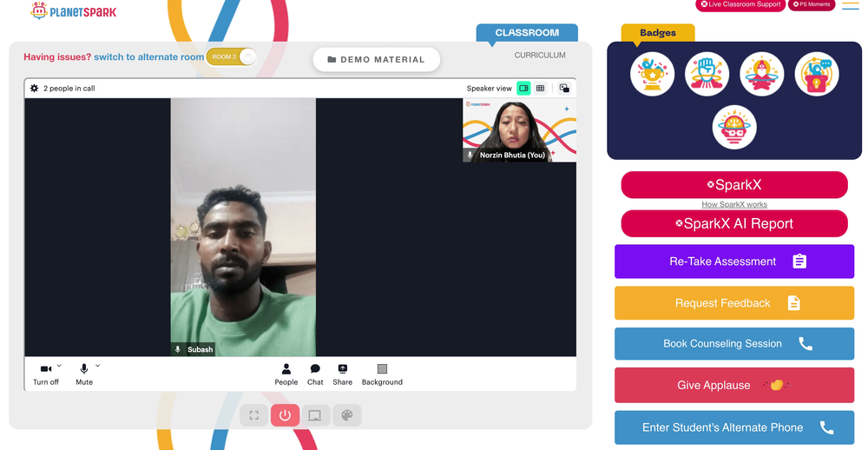Select the speaker podium badge

pos(817,74)
